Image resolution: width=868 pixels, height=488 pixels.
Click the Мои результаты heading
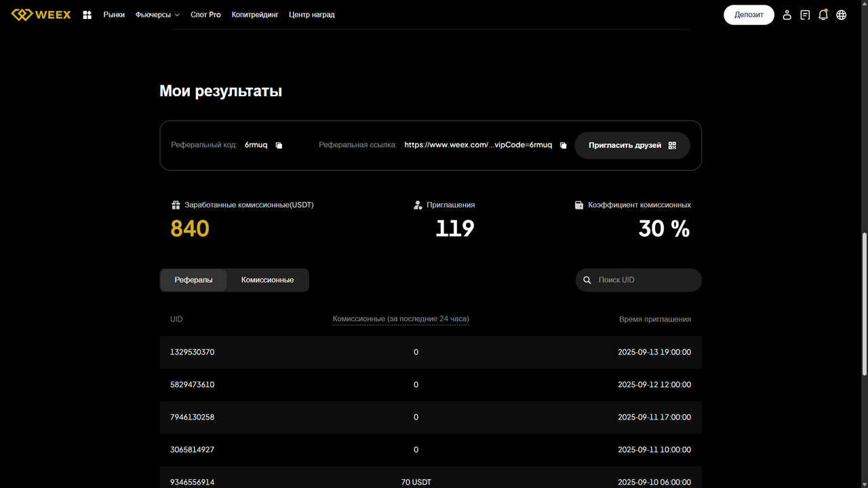click(220, 91)
